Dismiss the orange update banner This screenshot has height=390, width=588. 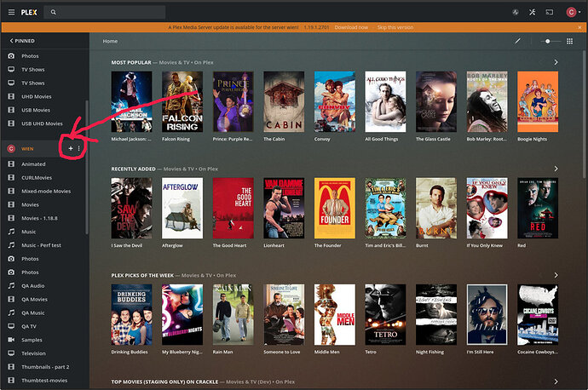coord(579,27)
